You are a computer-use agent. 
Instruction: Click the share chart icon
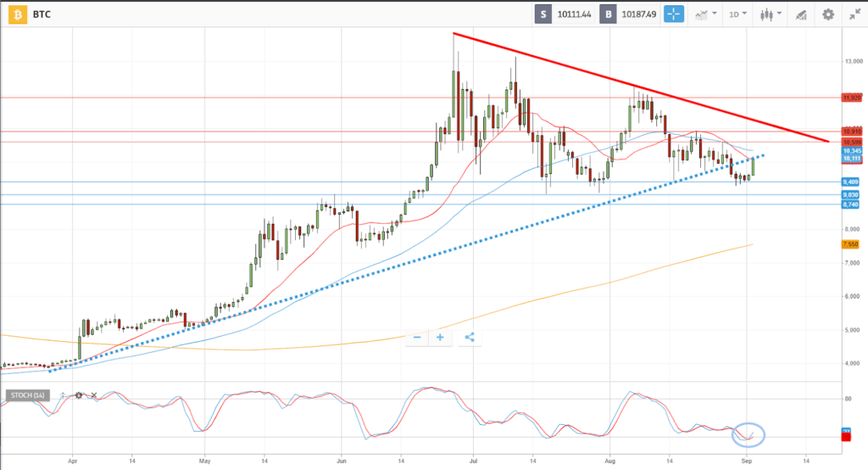tap(470, 337)
